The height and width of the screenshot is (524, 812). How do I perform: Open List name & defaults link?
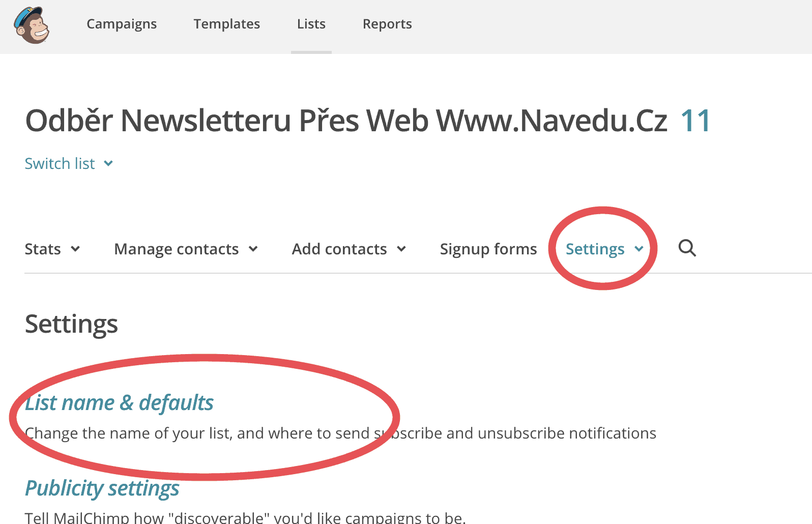point(120,403)
